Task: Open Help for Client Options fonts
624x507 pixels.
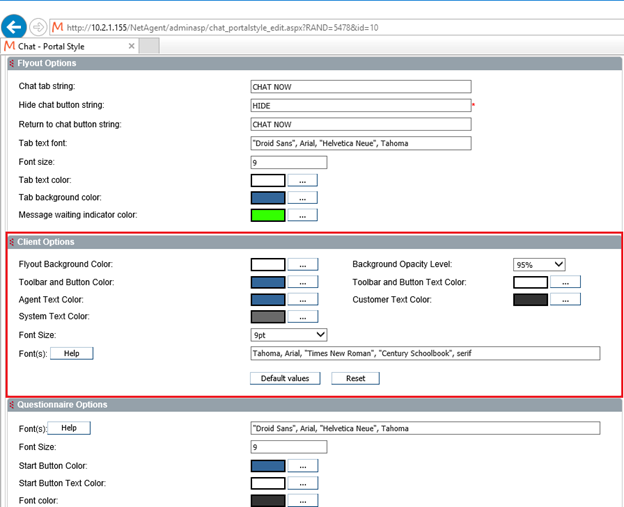Action: (71, 353)
